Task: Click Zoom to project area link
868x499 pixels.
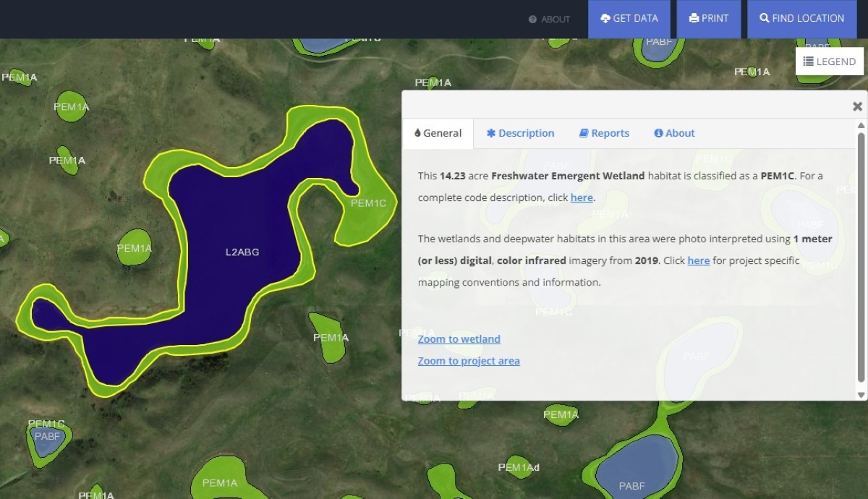Action: point(468,361)
